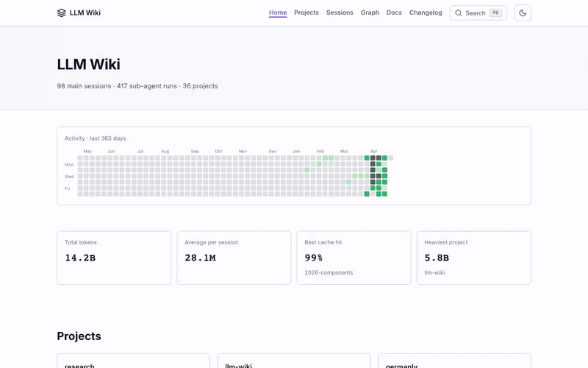Click '98 main sessions' summary text

click(x=84, y=86)
